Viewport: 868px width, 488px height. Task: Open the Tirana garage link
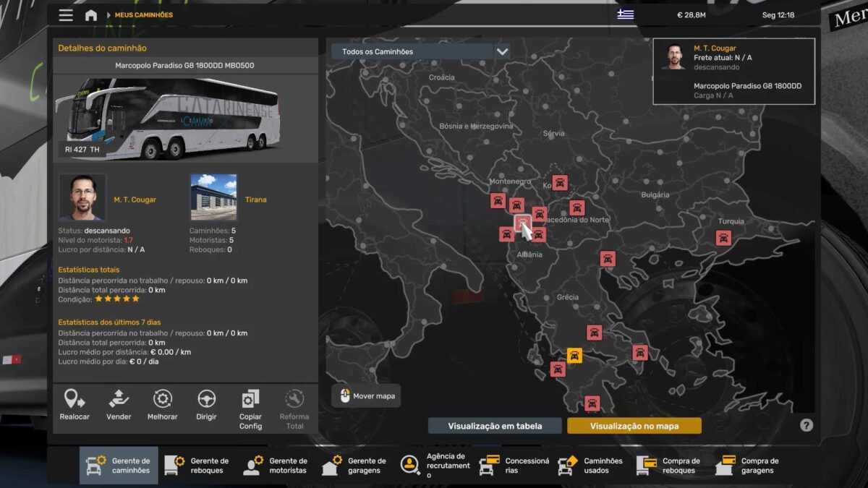(255, 200)
